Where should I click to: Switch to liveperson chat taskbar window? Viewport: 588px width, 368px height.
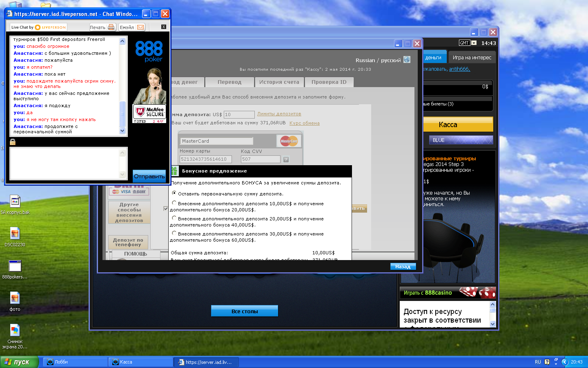[x=206, y=362]
